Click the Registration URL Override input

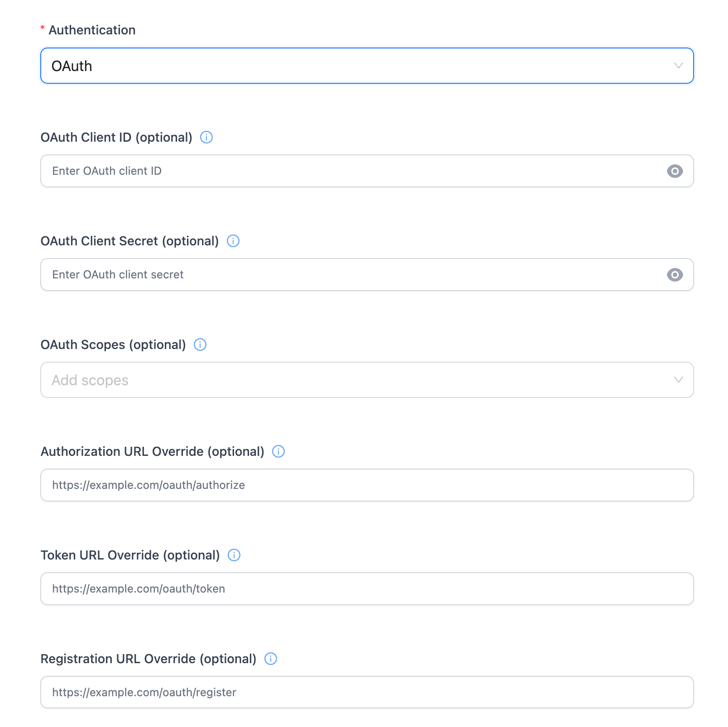(x=367, y=693)
